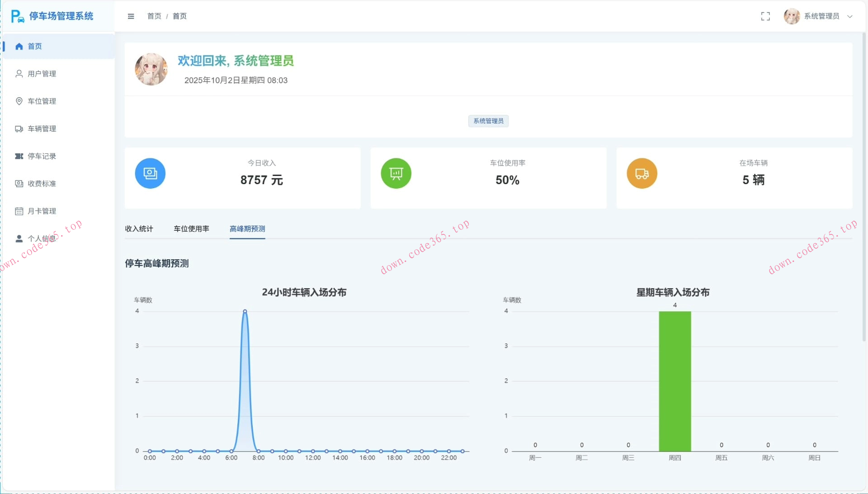The width and height of the screenshot is (868, 494).
Task: Go to 车位管理 in the sidebar
Action: click(42, 101)
